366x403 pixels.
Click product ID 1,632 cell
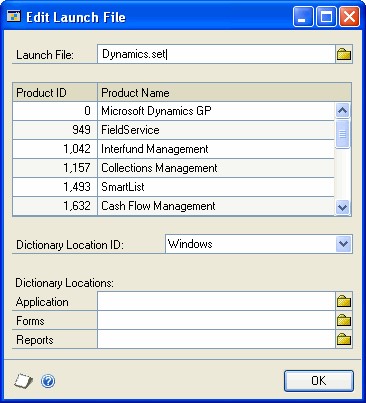click(55, 206)
